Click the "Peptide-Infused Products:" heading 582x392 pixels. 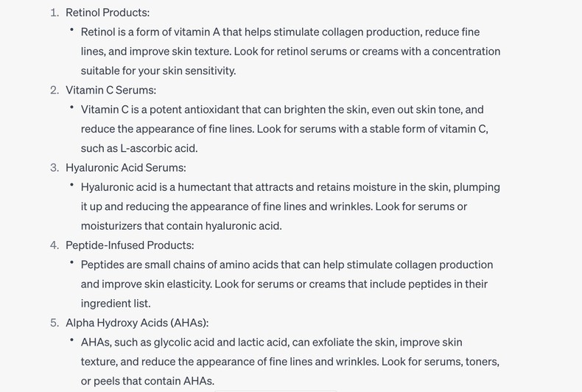[x=130, y=245]
